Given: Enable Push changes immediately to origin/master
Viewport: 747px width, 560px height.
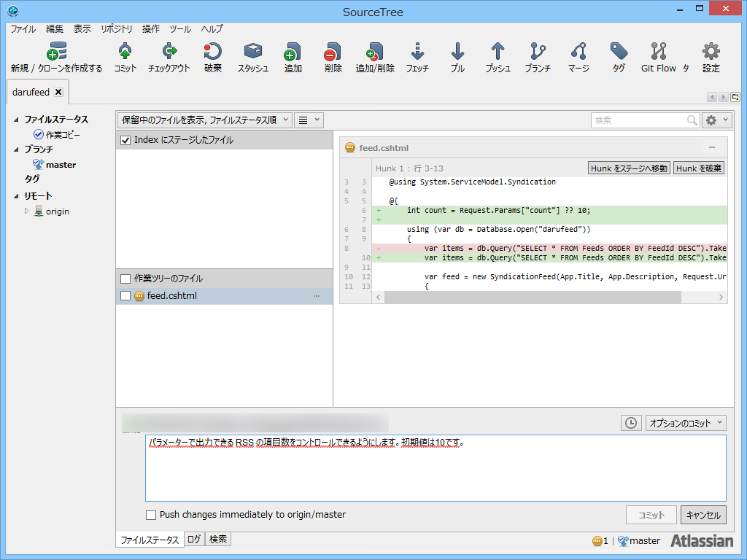Looking at the screenshot, I should tap(151, 515).
